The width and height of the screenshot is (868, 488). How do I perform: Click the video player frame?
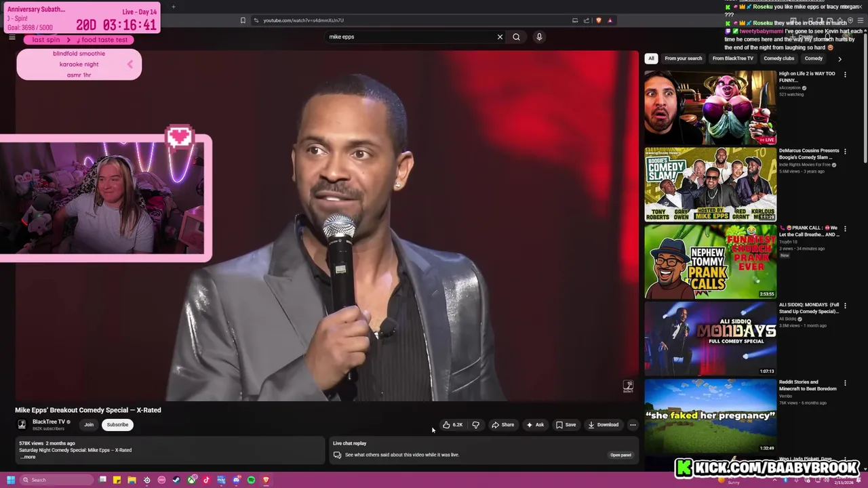[325, 226]
